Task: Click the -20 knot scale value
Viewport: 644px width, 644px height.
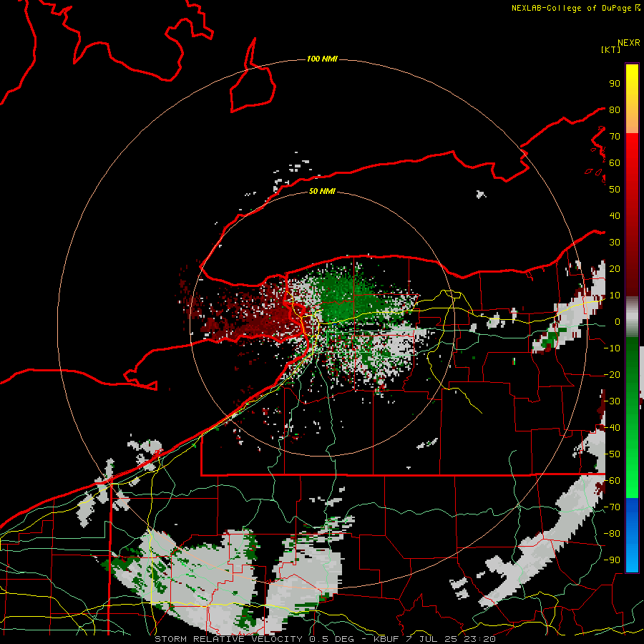Action: 612,374
